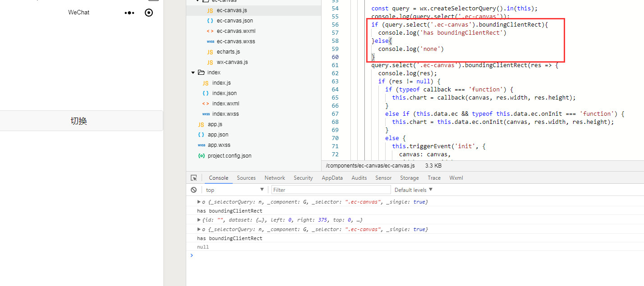Click the WeChat simulator three-dots menu icon
This screenshot has height=286, width=644.
(129, 13)
